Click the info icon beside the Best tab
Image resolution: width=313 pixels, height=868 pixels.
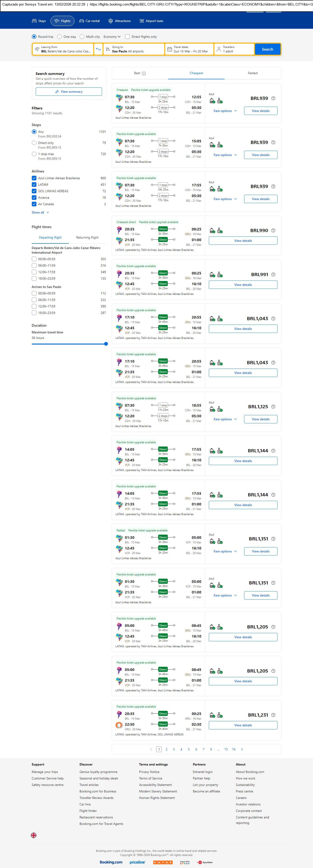coord(144,73)
